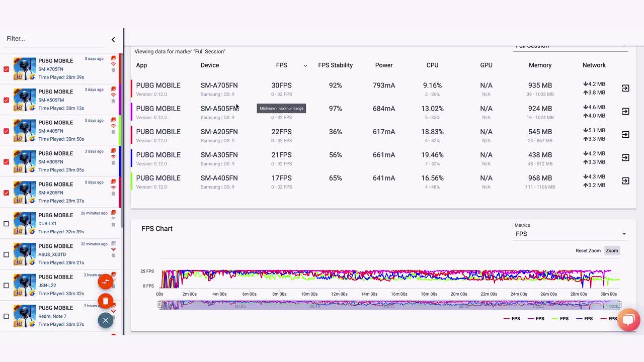
Task: Check the JSN-L22 session checkbox
Action: point(6,285)
